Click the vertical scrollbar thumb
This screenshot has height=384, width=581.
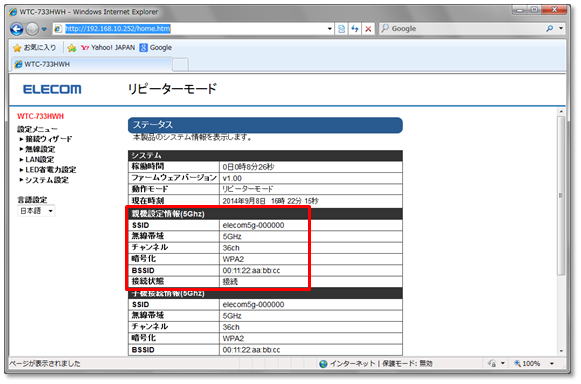pos(561,195)
